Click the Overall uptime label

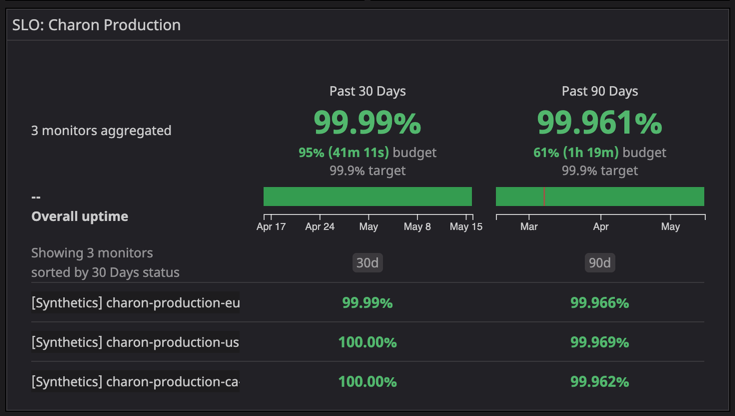[x=80, y=216]
